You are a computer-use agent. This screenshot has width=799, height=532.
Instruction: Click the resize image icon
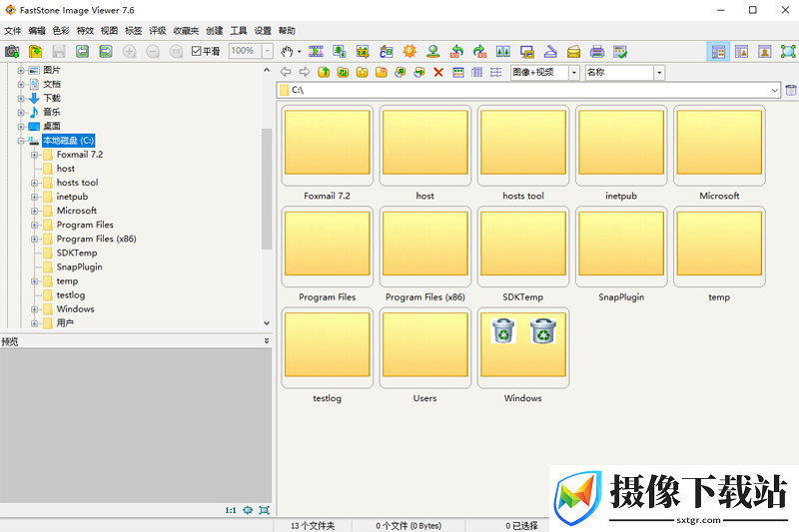(339, 52)
